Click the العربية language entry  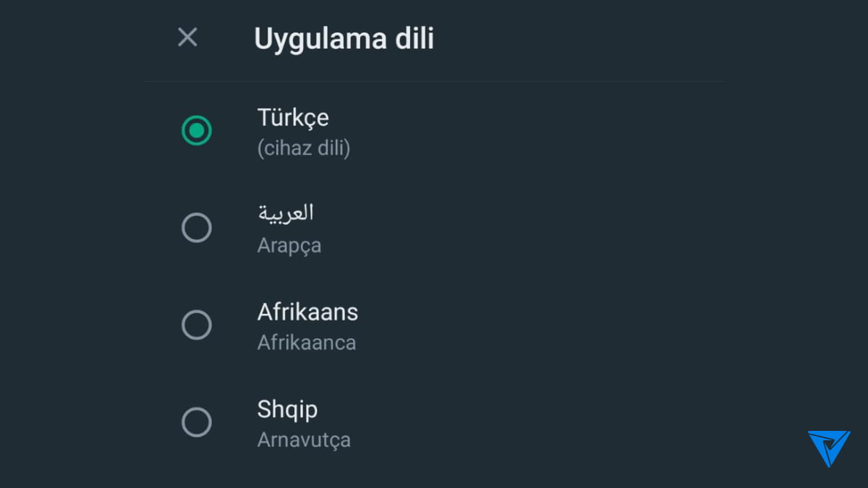[286, 212]
